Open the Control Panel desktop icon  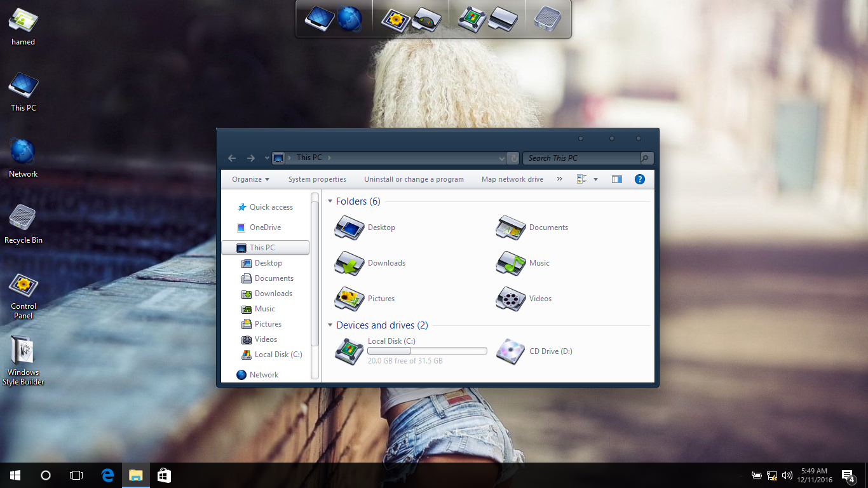pyautogui.click(x=23, y=287)
